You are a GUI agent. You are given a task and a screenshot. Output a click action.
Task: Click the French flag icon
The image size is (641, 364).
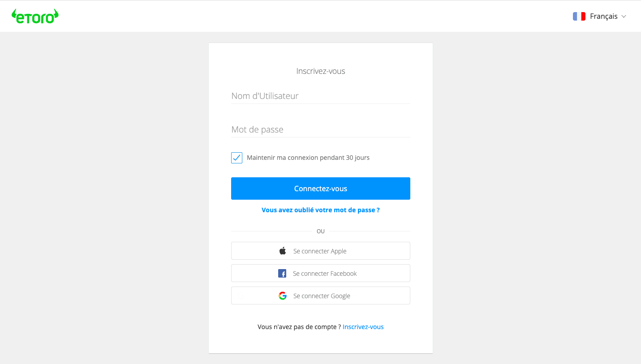pyautogui.click(x=579, y=16)
